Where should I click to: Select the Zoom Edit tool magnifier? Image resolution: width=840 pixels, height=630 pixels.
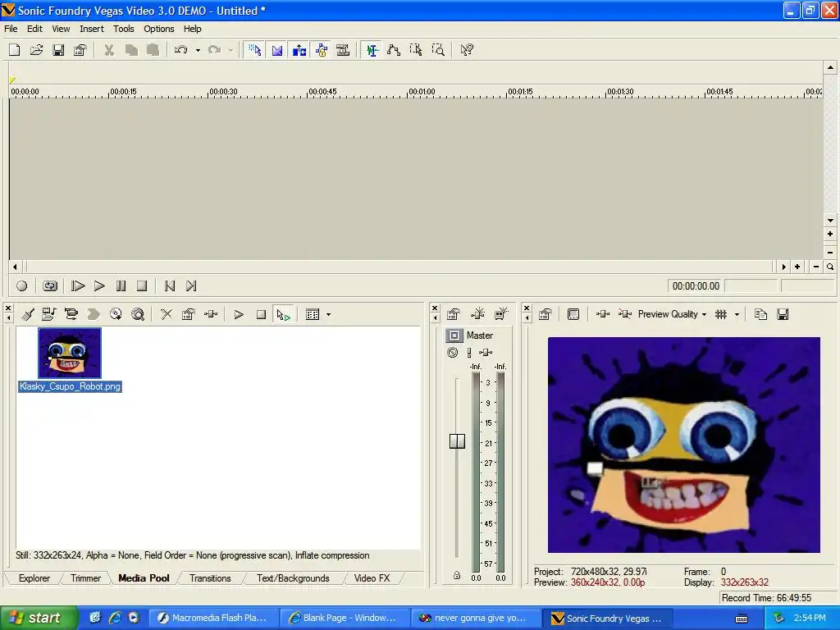[x=438, y=50]
